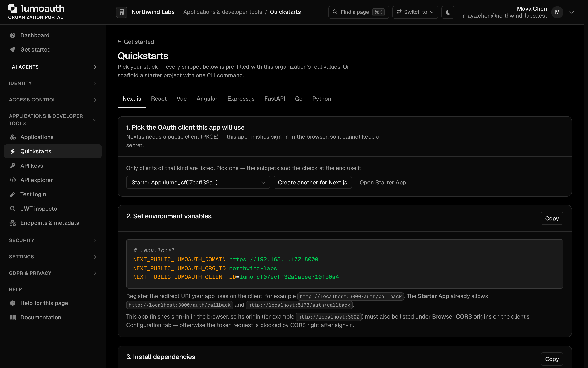Select Quicksarts lightning item in sidebar
Viewport: 588px width, 368px height.
(53, 151)
